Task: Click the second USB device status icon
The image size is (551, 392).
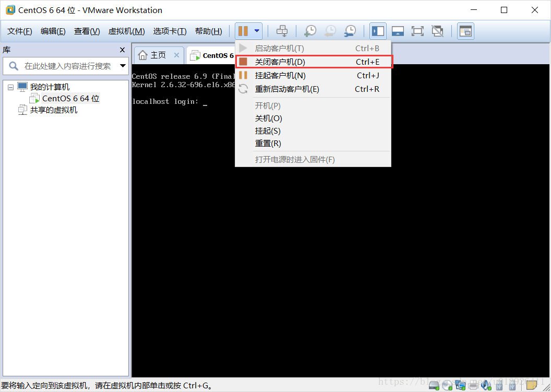Action: click(512, 386)
